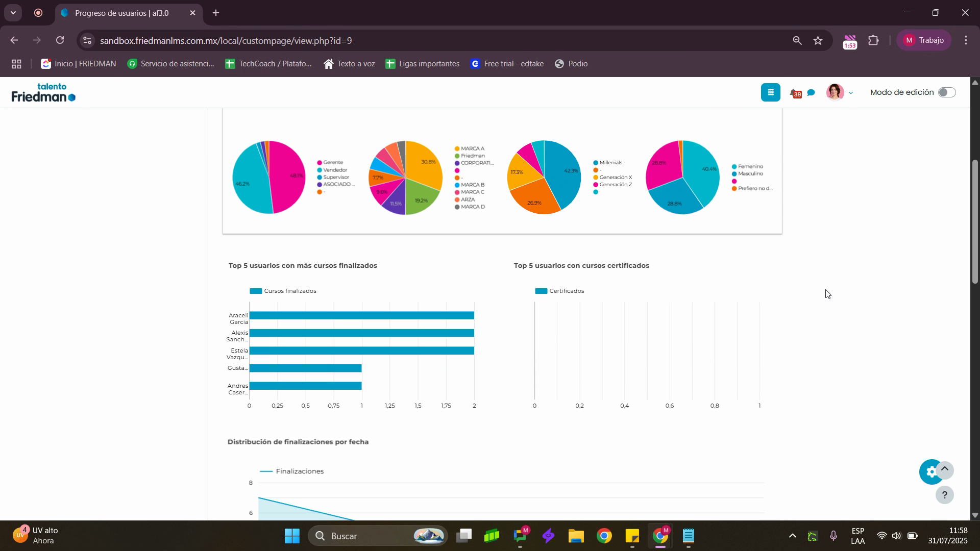The width and height of the screenshot is (980, 551).
Task: Open the blue grid apps menu icon
Action: [x=770, y=92]
